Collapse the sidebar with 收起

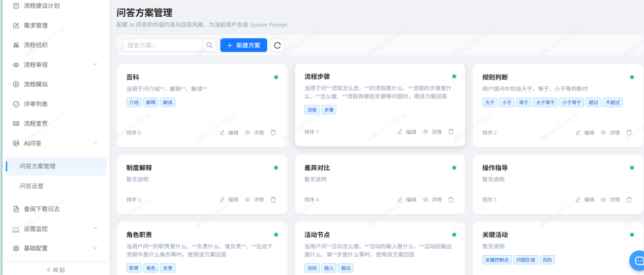(x=56, y=269)
